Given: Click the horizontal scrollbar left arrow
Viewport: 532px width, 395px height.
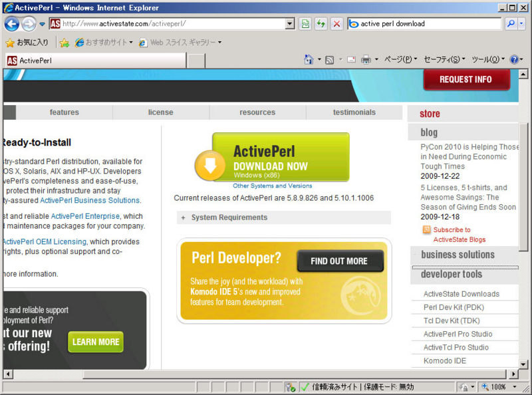Looking at the screenshot, I should [8, 374].
